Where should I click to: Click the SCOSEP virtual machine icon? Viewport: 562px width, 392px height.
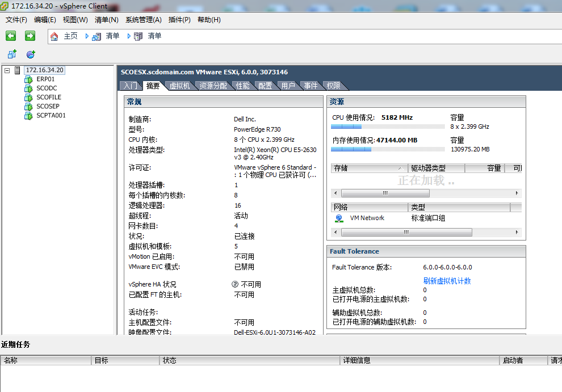[29, 107]
